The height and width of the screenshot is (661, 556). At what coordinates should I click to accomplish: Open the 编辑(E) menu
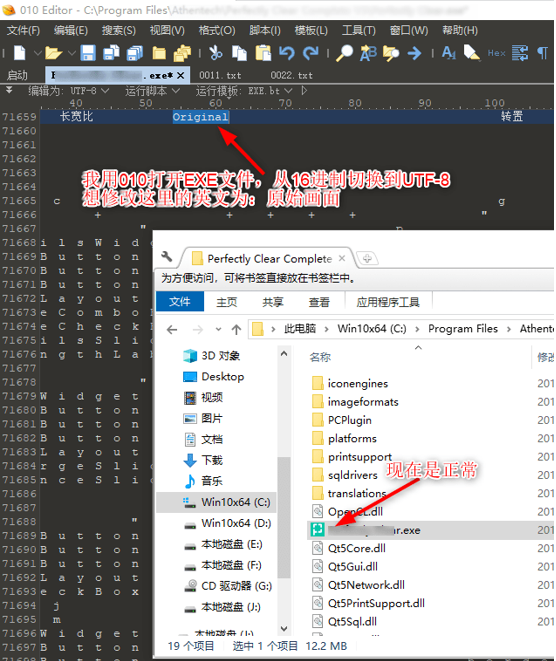click(71, 30)
